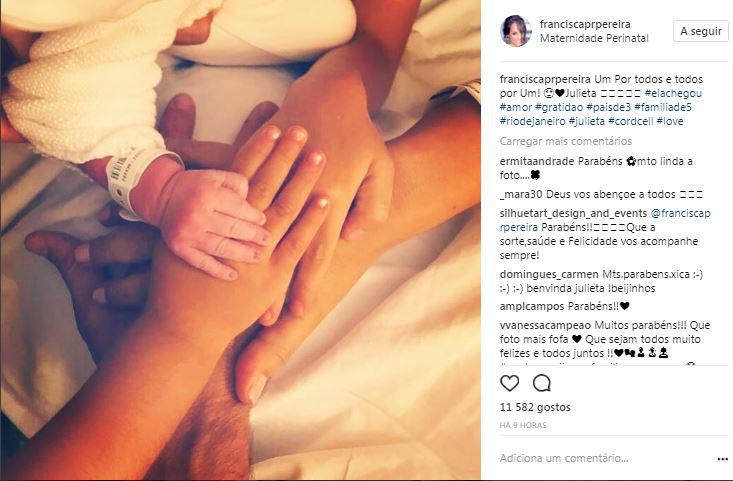Open the #familiade5 hashtag
The image size is (733, 481).
point(663,107)
